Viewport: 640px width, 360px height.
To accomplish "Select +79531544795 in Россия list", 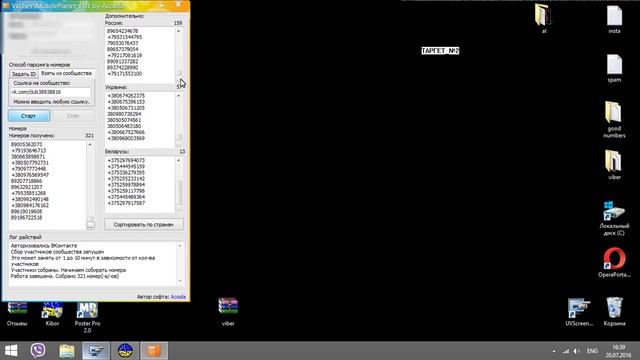I will coord(124,37).
